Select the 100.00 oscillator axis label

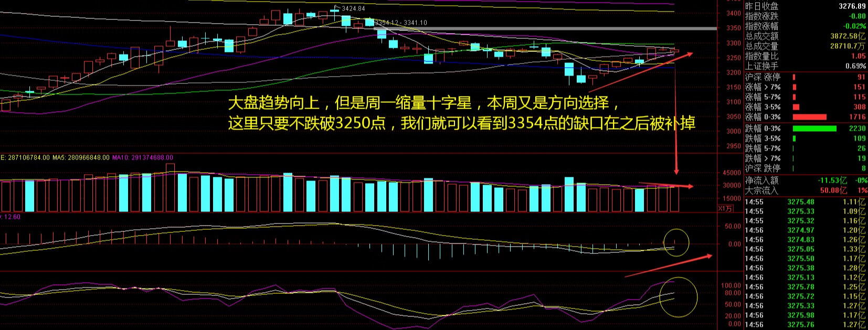(x=732, y=286)
